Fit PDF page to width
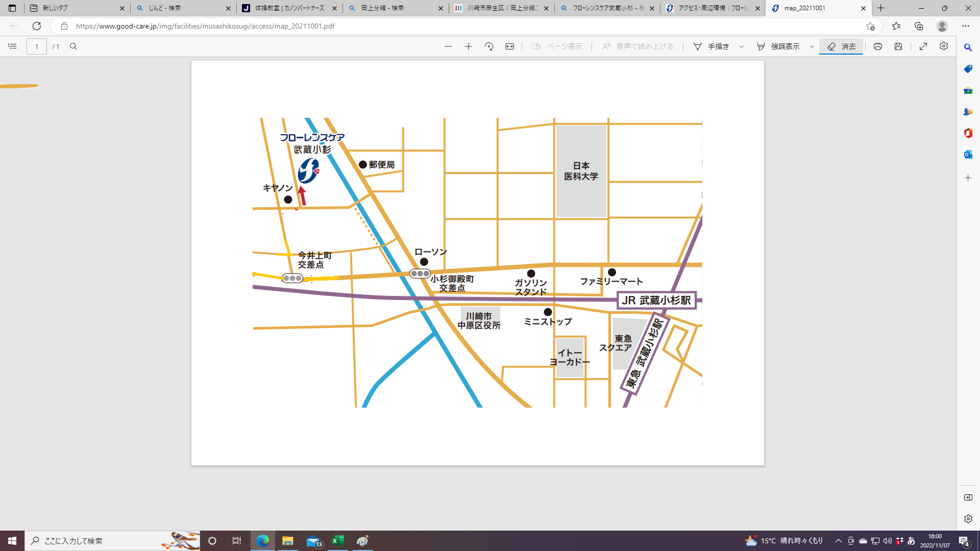Screen dimensions: 980x551 (x=509, y=46)
